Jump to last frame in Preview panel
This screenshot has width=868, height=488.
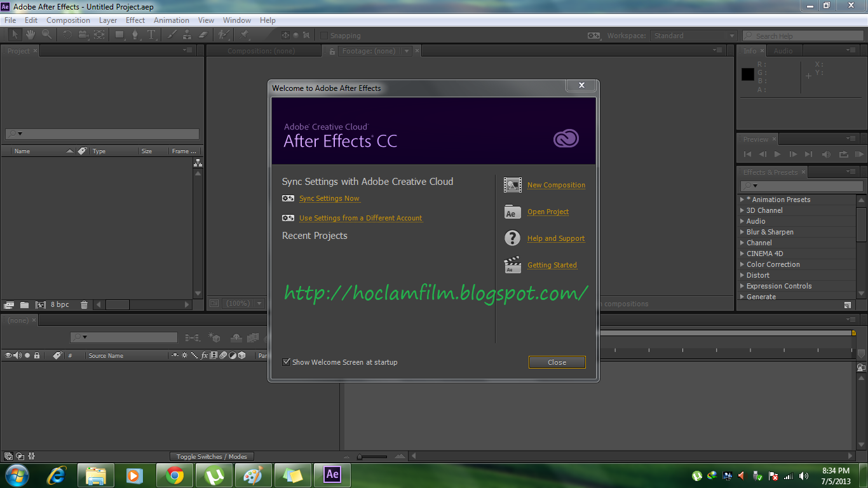tap(808, 154)
